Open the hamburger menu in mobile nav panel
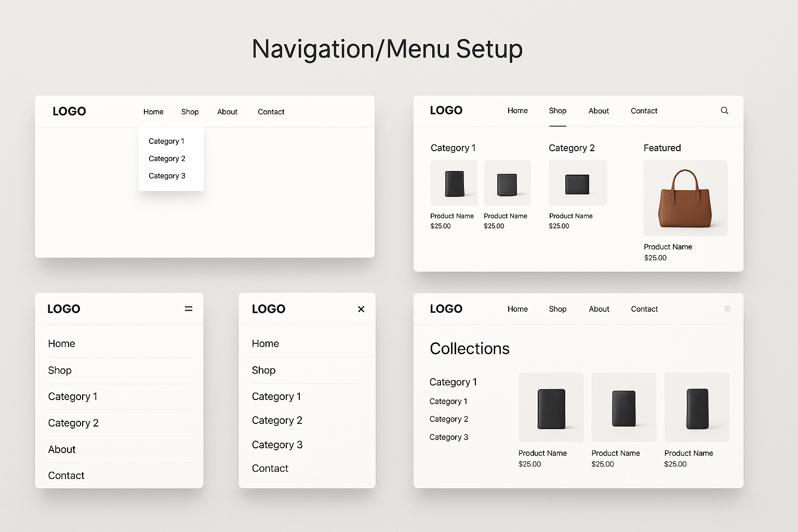798x532 pixels. pos(188,309)
